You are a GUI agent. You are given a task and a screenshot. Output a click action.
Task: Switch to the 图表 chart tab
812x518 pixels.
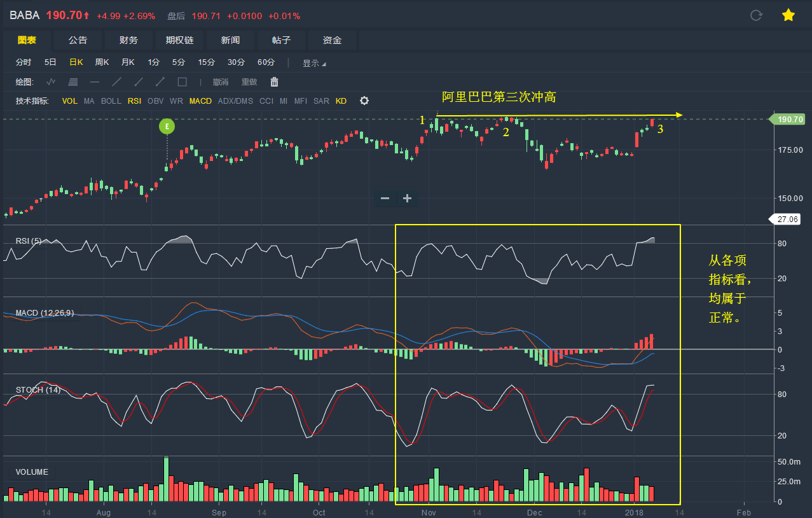[x=27, y=40]
